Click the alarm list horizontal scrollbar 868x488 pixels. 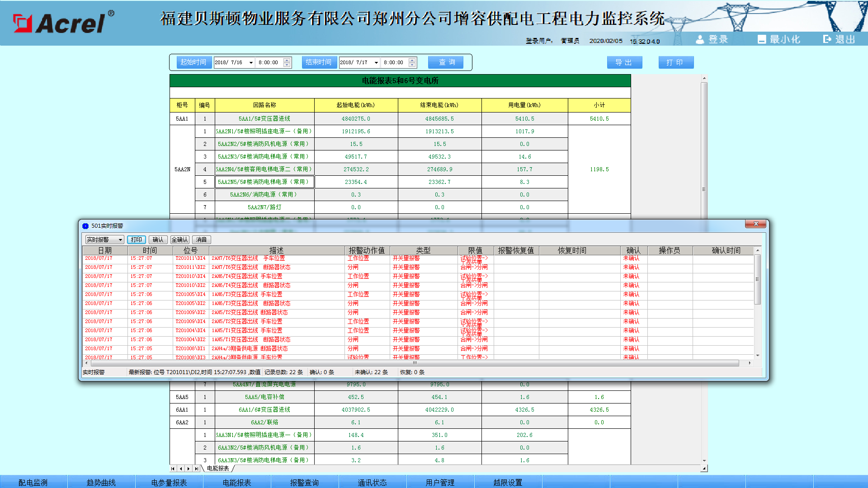tap(415, 363)
